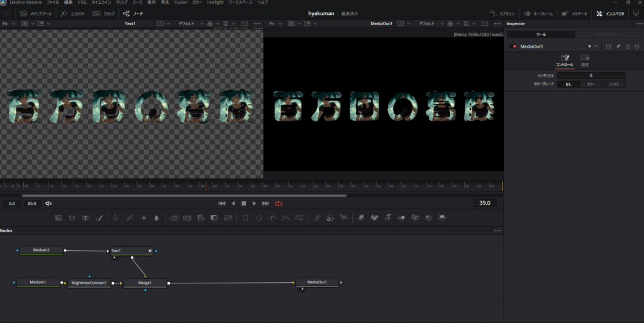This screenshot has width=644, height=323.
Task: Switch to the 設定 tab in Inspector
Action: pos(585,60)
